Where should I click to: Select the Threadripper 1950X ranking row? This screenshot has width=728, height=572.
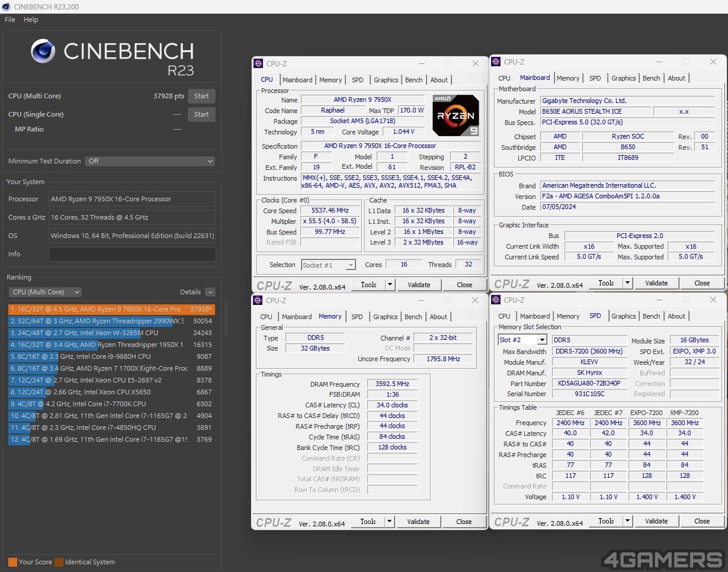point(111,345)
